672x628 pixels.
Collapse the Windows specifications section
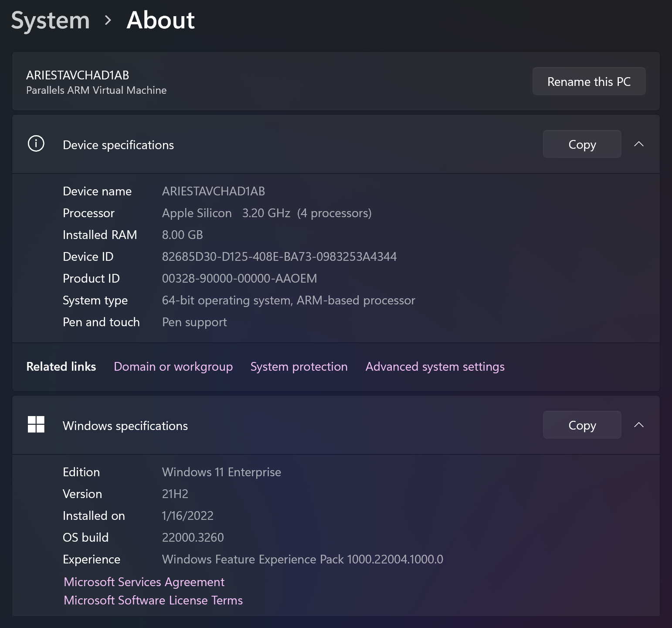639,424
